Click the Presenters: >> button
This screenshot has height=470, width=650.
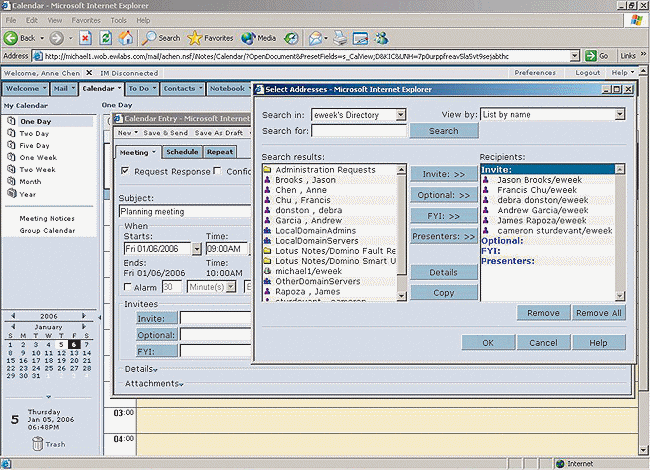(x=444, y=236)
